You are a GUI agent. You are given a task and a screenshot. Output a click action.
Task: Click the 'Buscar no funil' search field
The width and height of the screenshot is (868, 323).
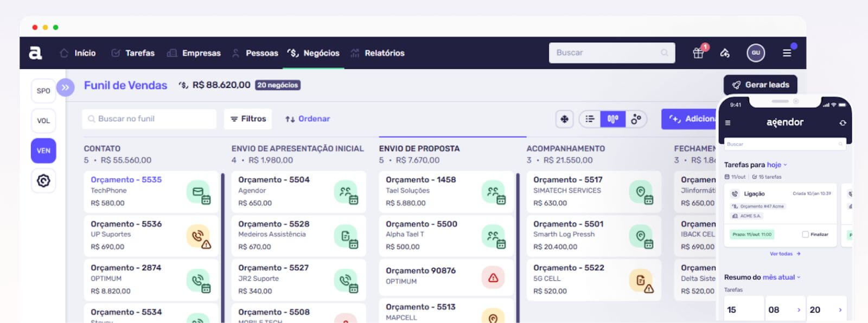(x=149, y=119)
